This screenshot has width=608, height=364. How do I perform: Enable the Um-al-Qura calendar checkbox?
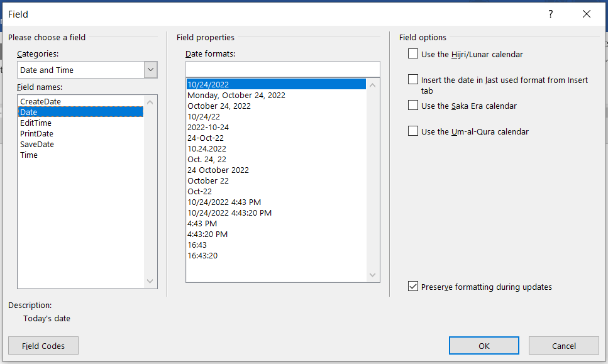pyautogui.click(x=413, y=131)
